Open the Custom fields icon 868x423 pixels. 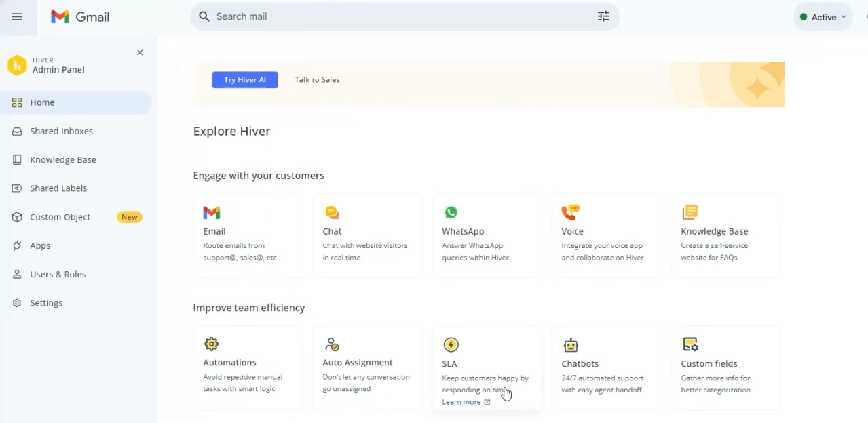coord(690,344)
